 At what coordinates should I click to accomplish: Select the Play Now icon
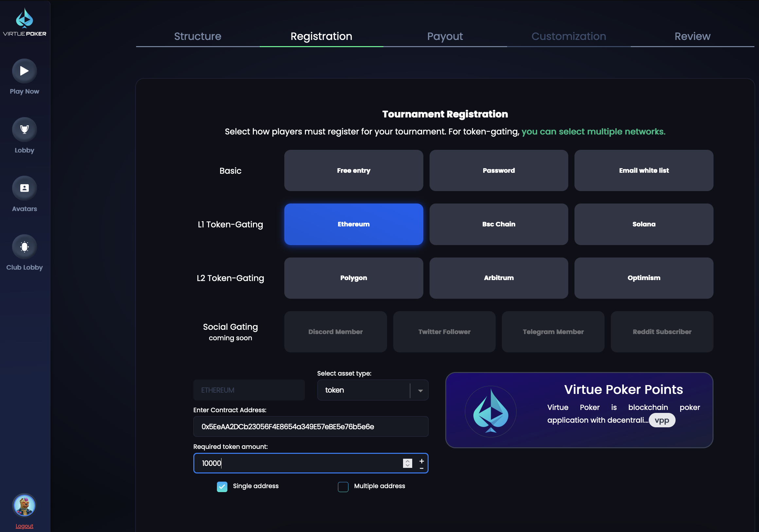coord(24,70)
